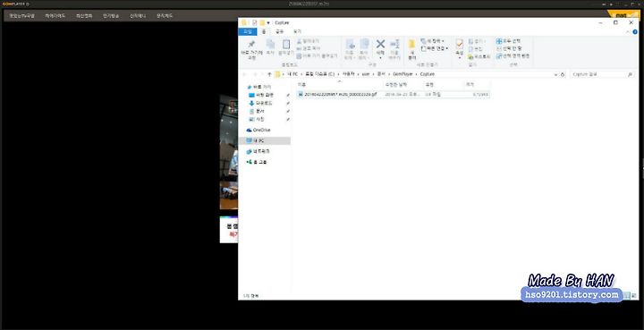Click 편집 (Edit) in the ribbon
The height and width of the screenshot is (330, 644).
click(475, 49)
